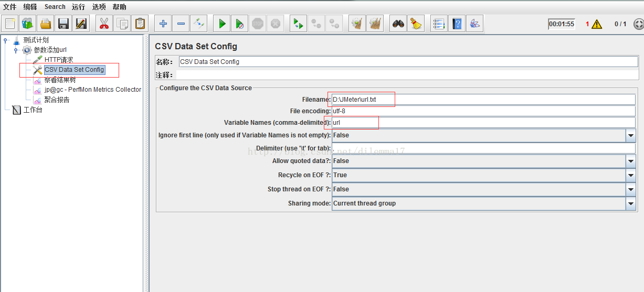Screen dimensions: 644x292
Task: Click the yellow warning triangle error indicator
Action: (x=597, y=24)
